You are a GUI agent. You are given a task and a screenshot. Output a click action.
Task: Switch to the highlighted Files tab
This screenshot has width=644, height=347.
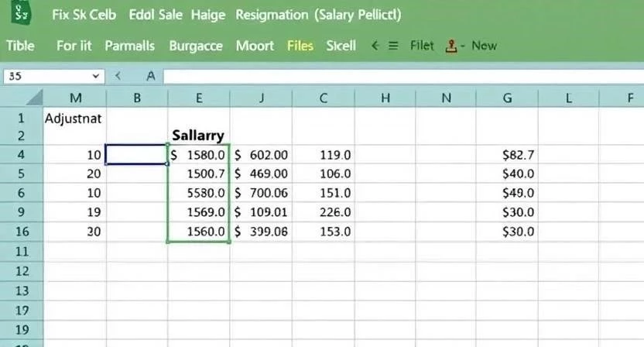coord(300,46)
